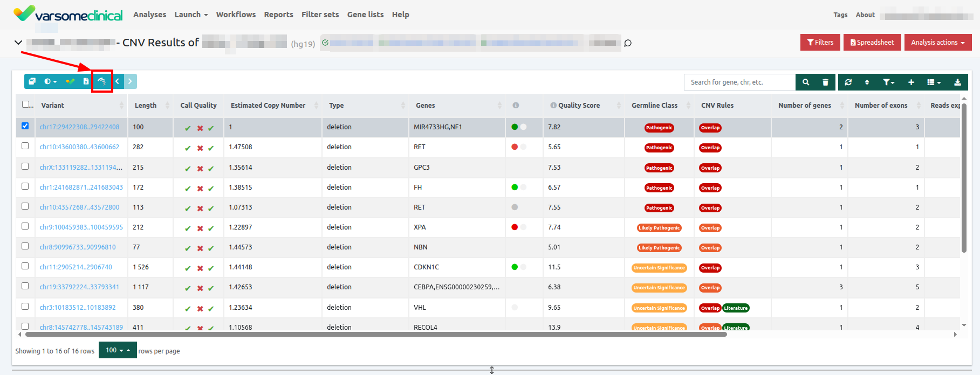
Task: Click the red Filters button
Action: (x=820, y=43)
